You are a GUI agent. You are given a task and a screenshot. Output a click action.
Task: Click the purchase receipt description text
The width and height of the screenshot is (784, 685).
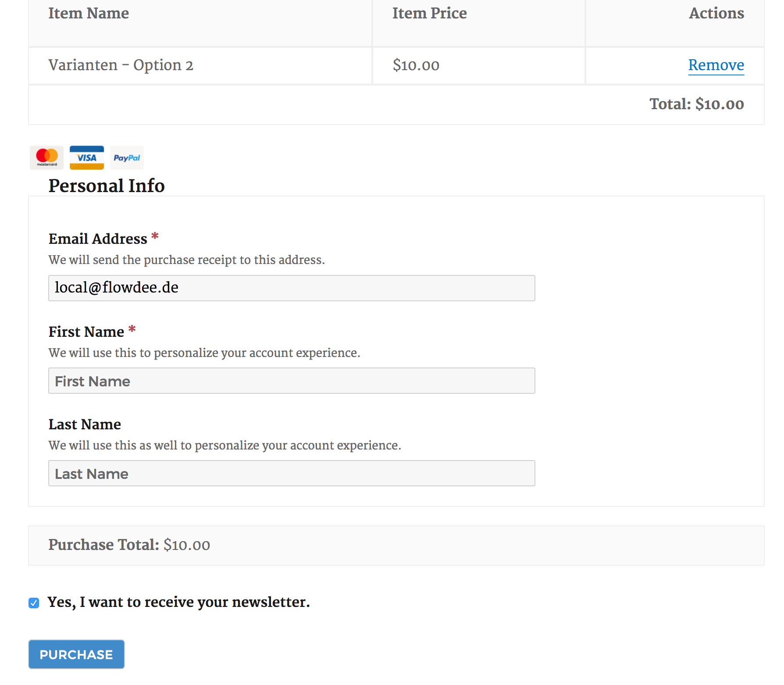tap(187, 260)
